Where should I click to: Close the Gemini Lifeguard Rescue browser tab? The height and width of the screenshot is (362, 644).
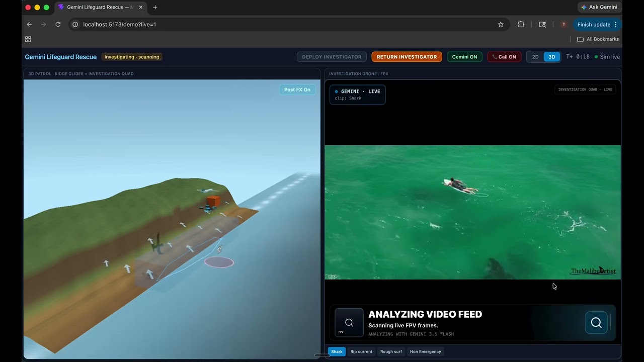coord(140,7)
